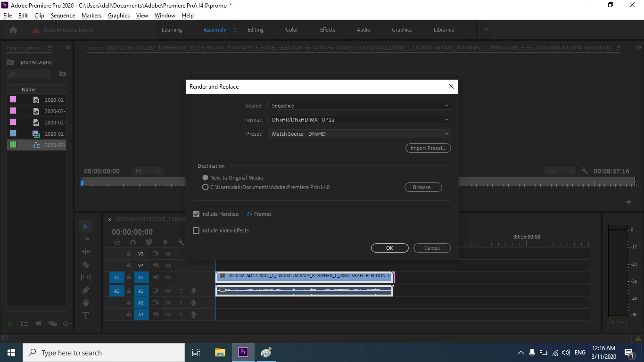
Task: Toggle V1 track output eye
Action: tap(168, 278)
